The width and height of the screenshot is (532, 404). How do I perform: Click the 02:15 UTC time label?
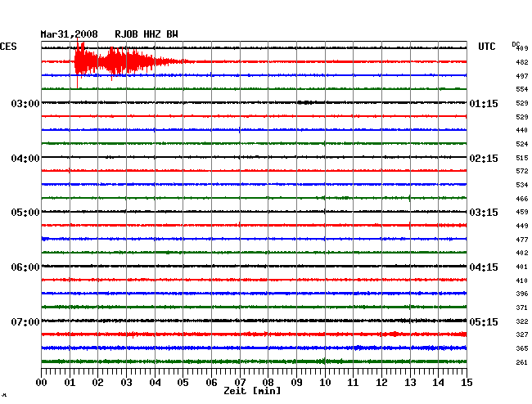point(484,159)
